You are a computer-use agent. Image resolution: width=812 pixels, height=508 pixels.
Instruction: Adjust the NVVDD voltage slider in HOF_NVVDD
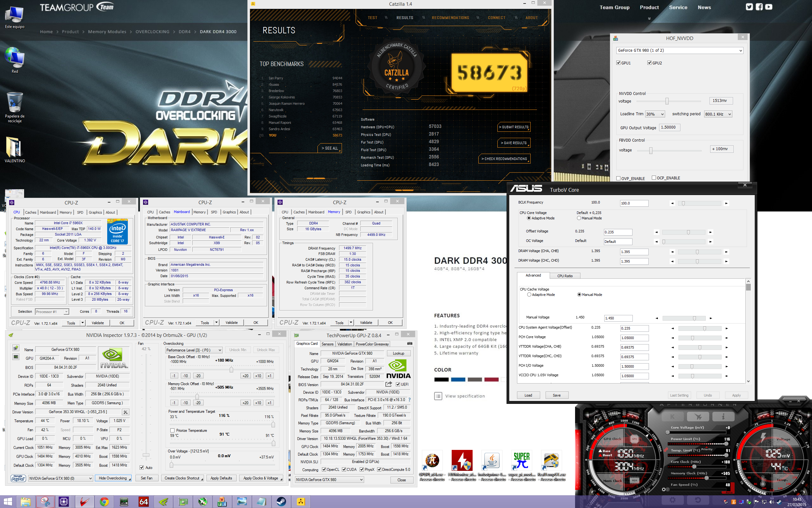(x=667, y=101)
